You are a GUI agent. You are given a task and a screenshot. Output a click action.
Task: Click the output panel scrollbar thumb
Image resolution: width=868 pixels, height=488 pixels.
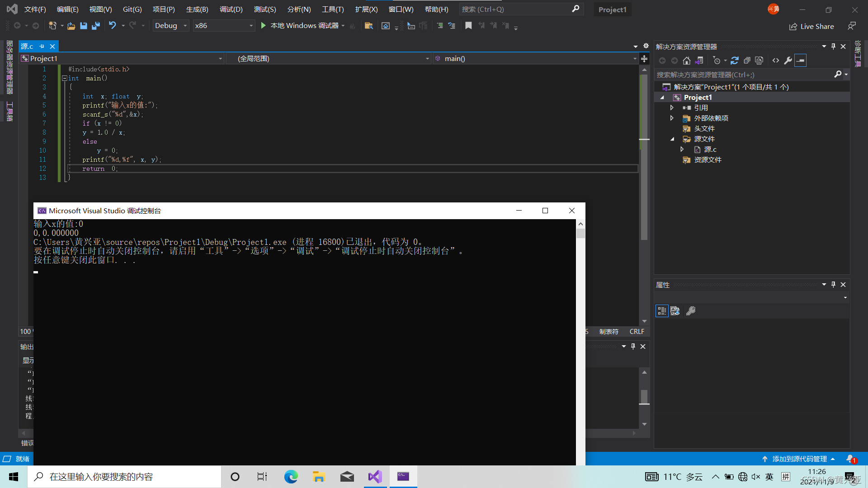[x=644, y=397]
